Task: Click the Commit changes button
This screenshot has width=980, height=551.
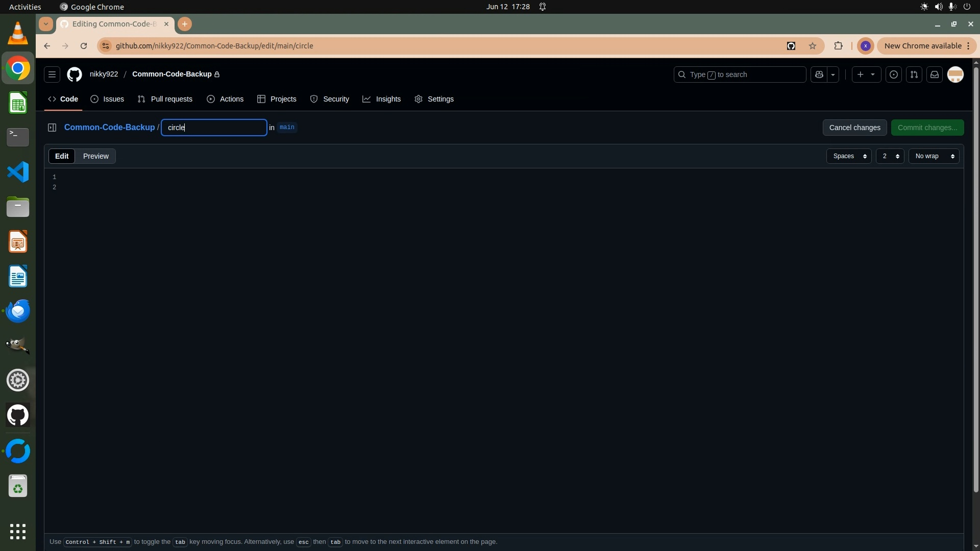Action: [x=927, y=128]
